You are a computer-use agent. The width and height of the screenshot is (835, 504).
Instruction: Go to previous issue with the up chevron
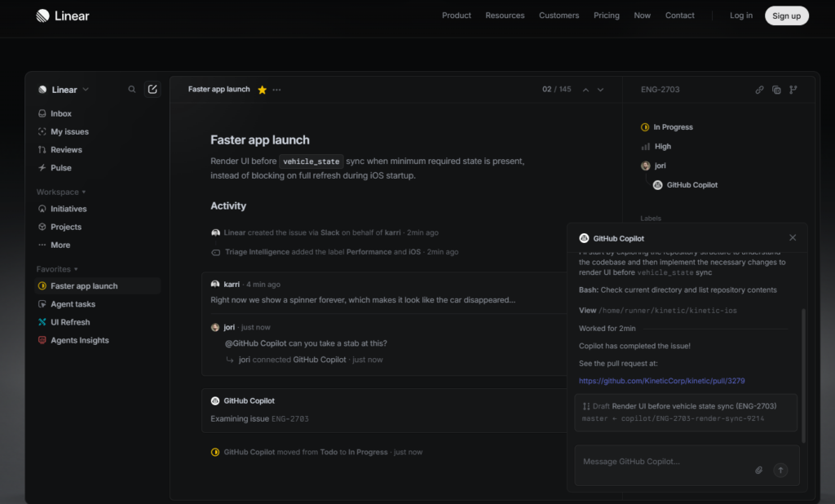[x=585, y=90]
